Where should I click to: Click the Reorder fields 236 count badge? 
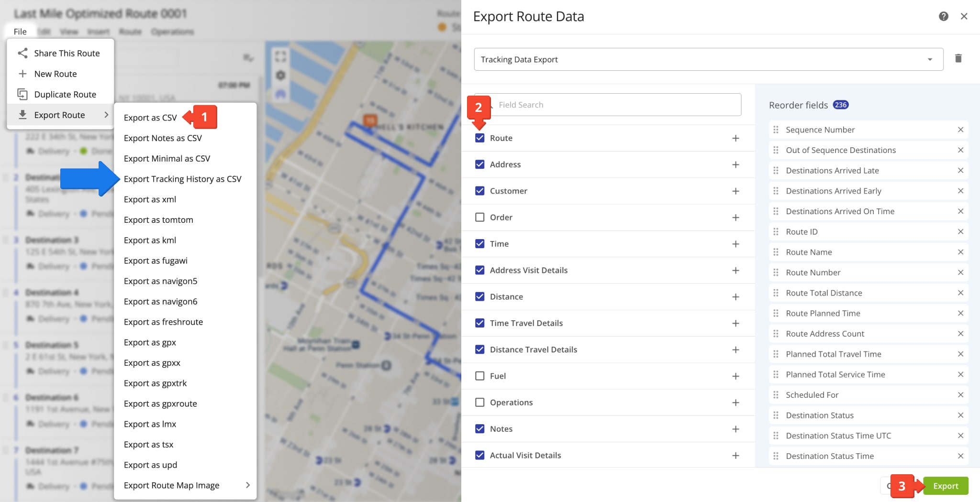pyautogui.click(x=841, y=105)
